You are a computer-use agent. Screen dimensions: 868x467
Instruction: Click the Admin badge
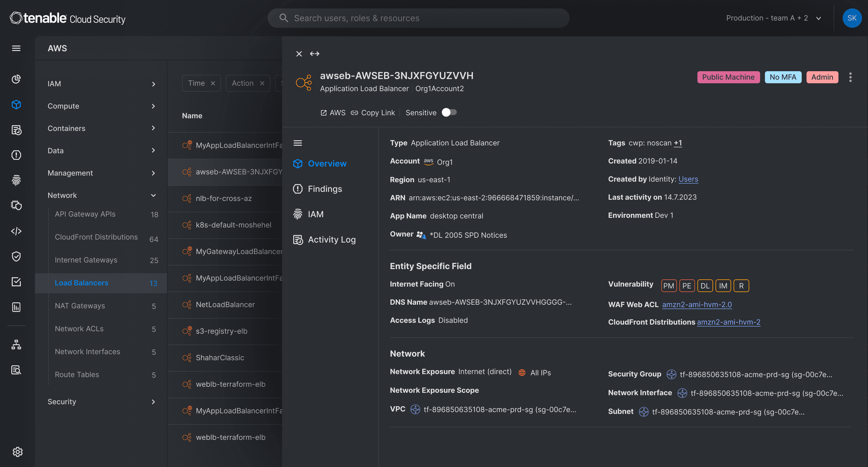coord(822,77)
